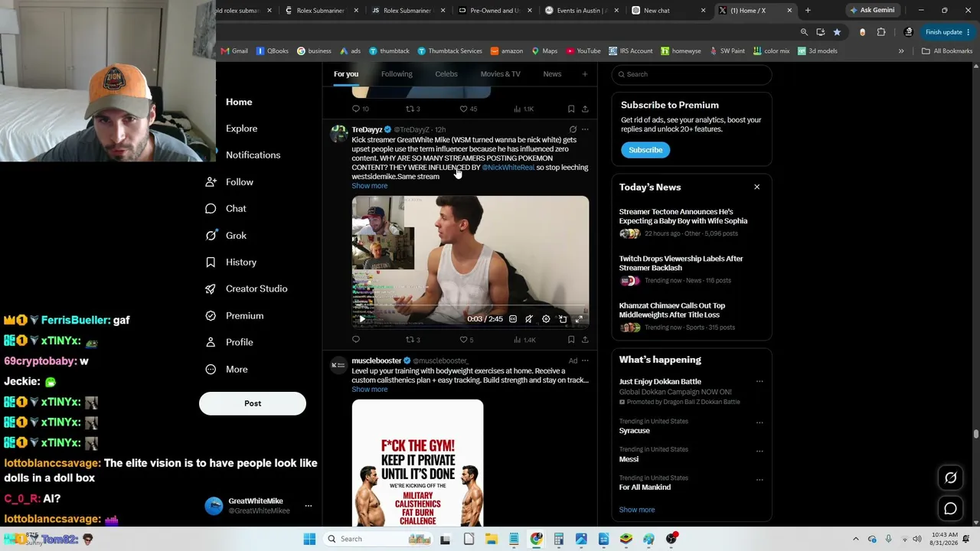Open Twitch Drops Viewership Labels story
The image size is (980, 551).
click(x=681, y=263)
